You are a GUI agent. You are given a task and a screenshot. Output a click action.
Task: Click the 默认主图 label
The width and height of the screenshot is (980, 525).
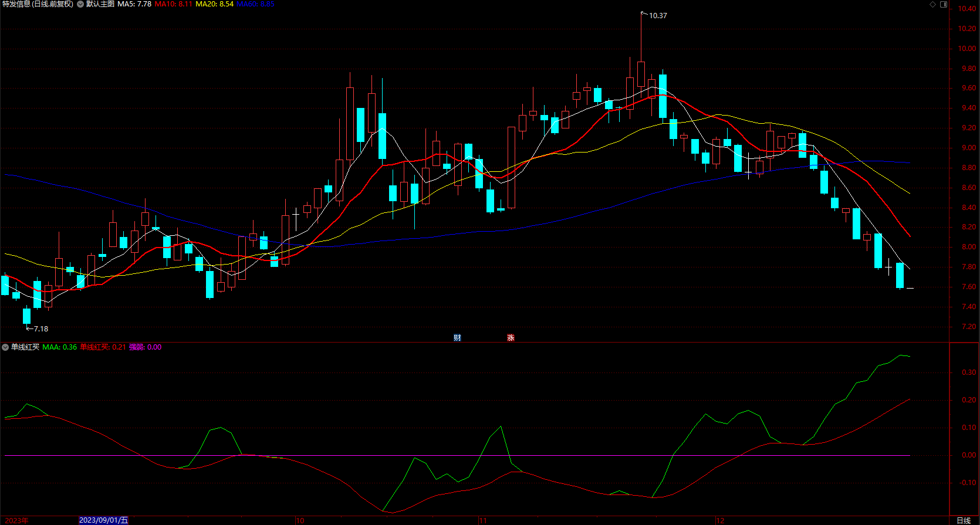point(100,4)
